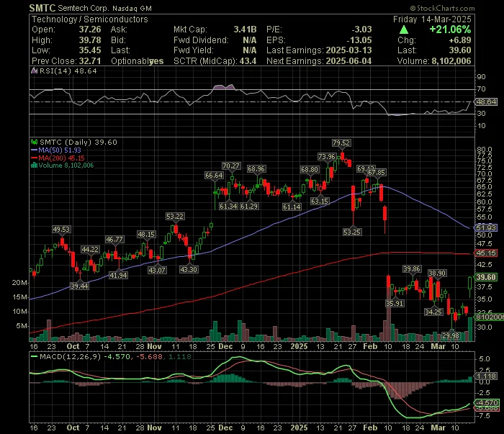The width and height of the screenshot is (504, 434).
Task: Click Technology / Semiconductors sector label
Action: click(90, 19)
